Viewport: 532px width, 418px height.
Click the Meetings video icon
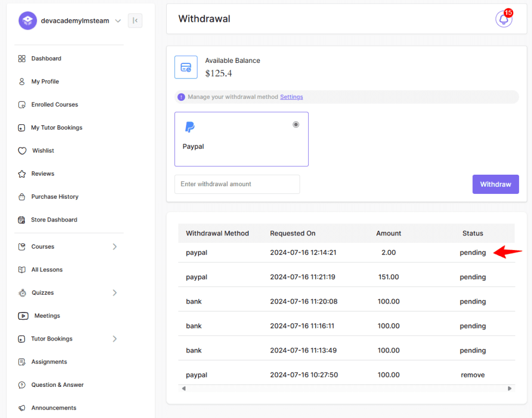(23, 316)
